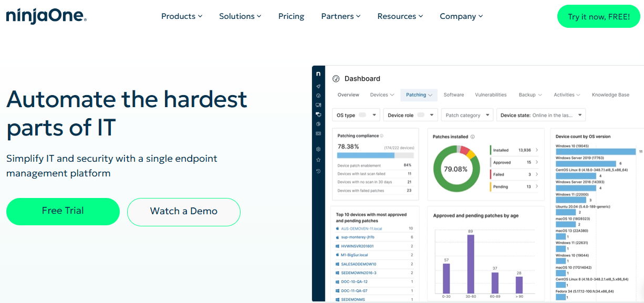Click the favorites star in the dashboard sidebar
This screenshot has width=644, height=303.
(x=318, y=160)
